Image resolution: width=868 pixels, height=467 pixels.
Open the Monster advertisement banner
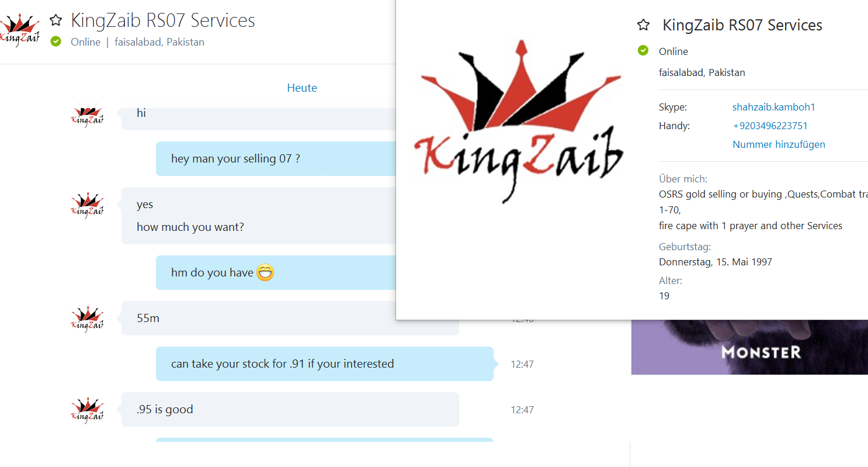(x=749, y=347)
